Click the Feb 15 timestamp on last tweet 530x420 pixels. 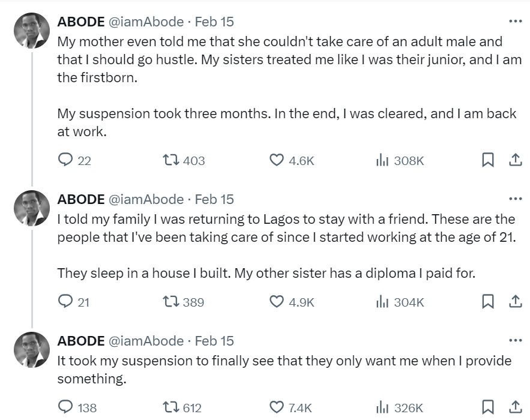215,341
